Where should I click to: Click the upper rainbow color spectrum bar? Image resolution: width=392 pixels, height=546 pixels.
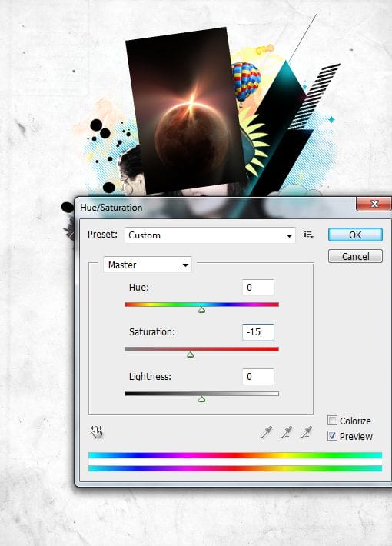pos(235,455)
